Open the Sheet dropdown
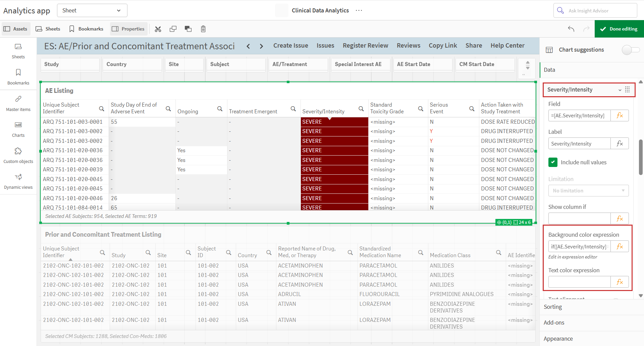Viewport: 644px width, 346px height. pos(92,10)
